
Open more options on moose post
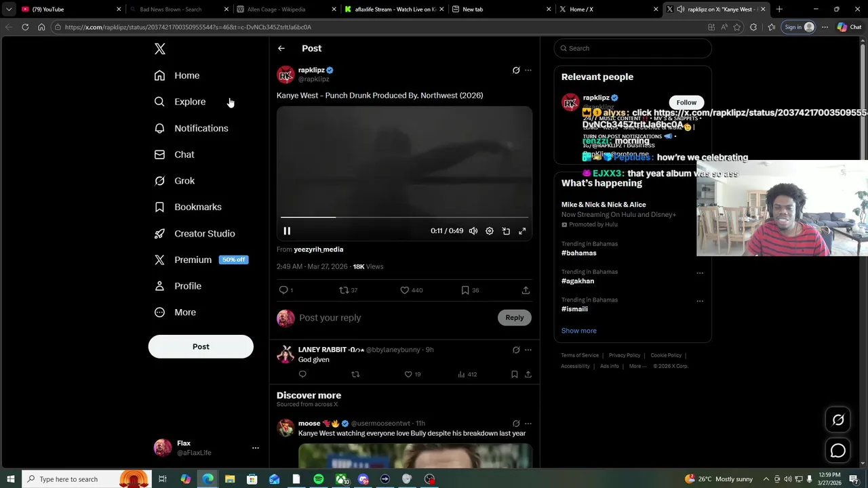coord(528,424)
